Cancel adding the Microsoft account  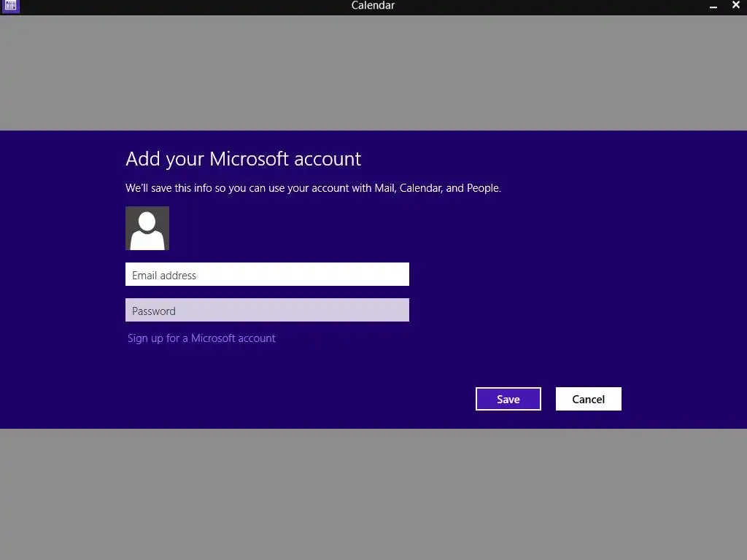coord(589,399)
